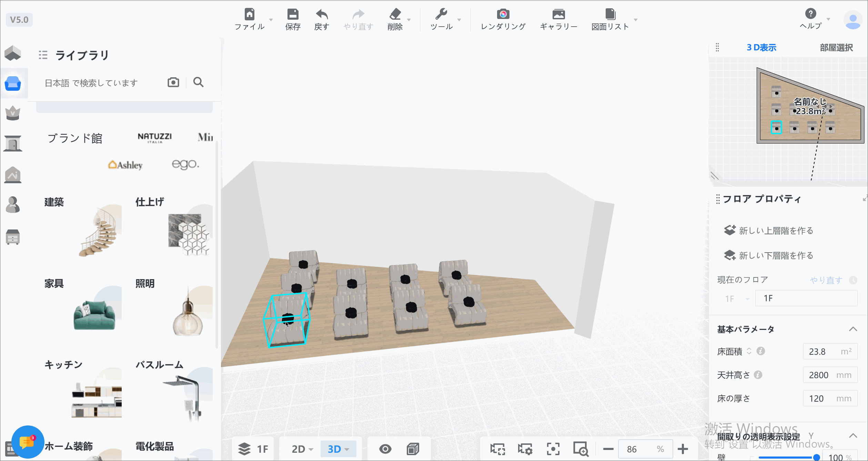Open the 現在のフロア 1F dropdown

tap(737, 298)
